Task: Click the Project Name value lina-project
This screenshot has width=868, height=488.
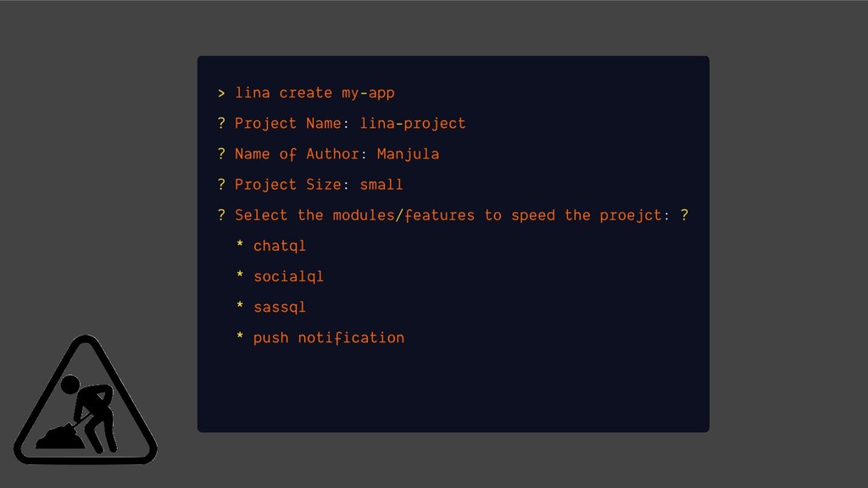Action: [413, 124]
